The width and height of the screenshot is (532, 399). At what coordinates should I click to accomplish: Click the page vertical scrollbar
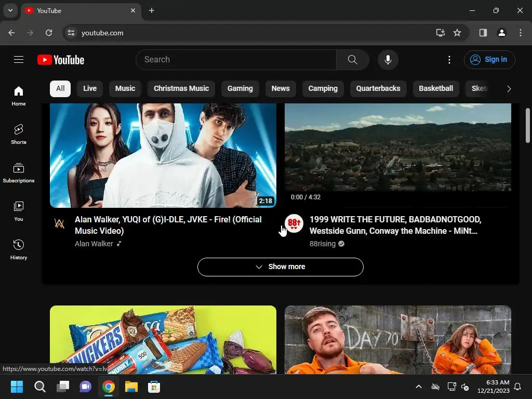click(528, 126)
